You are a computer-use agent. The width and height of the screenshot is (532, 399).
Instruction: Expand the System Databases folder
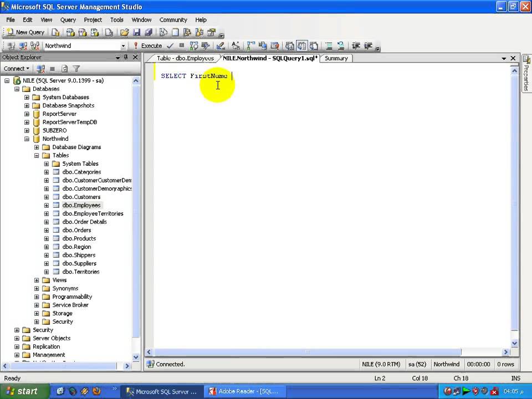tap(27, 97)
